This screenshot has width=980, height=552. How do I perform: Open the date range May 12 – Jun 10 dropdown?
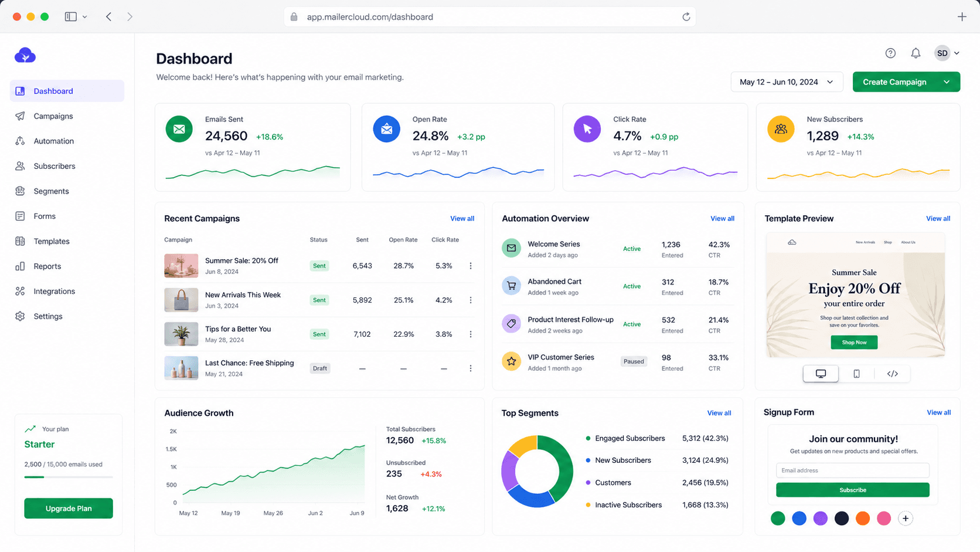click(787, 82)
